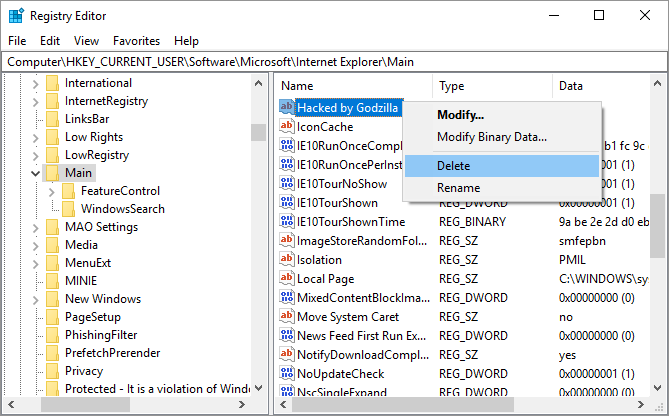
Task: Select Modify Binary Data from context menu
Action: (491, 137)
